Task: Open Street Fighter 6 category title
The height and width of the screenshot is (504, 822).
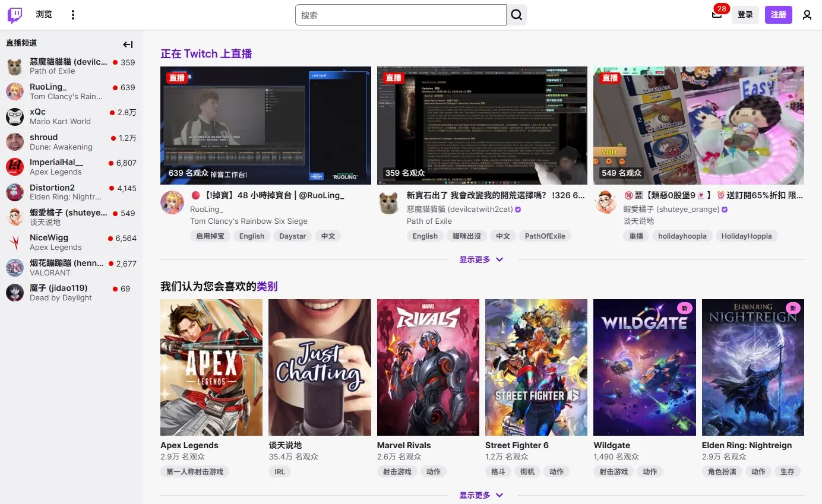Action: [517, 445]
